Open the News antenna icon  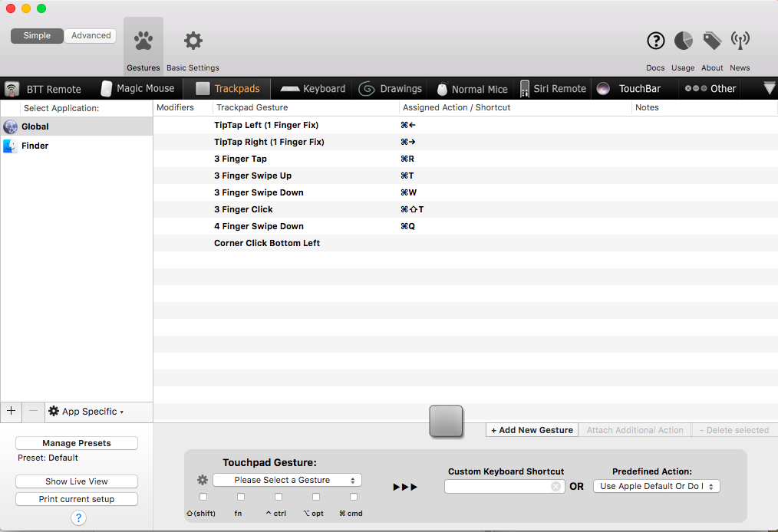[x=740, y=41]
